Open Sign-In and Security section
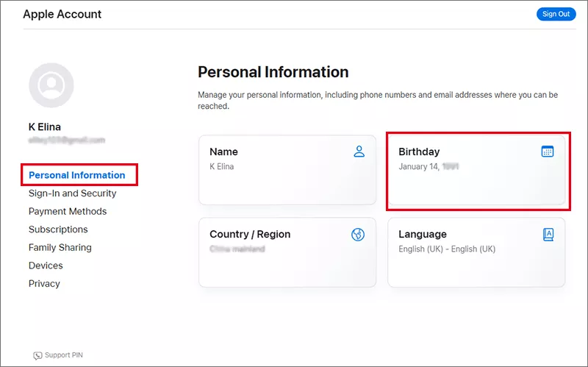The height and width of the screenshot is (367, 588). coord(72,193)
